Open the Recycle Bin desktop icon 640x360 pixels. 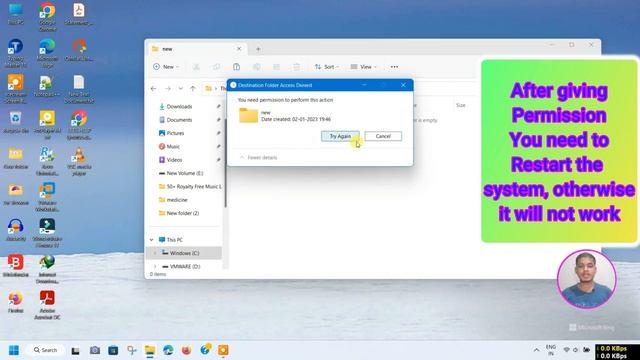[16, 122]
